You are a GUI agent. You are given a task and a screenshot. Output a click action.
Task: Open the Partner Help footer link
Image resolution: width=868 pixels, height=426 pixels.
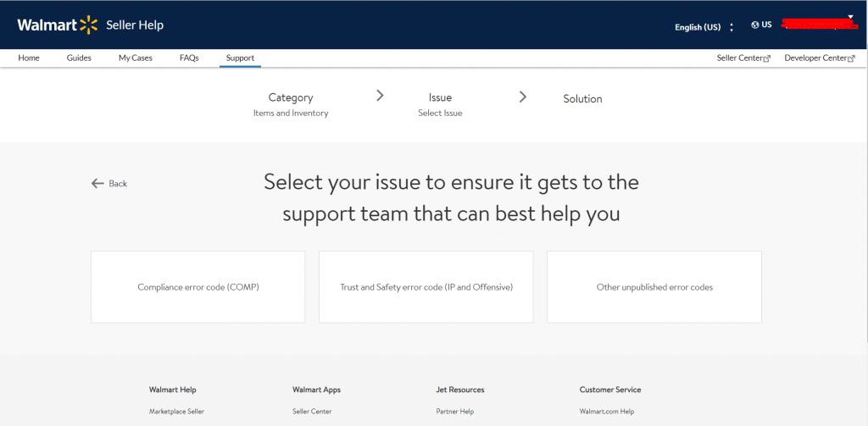coord(455,412)
